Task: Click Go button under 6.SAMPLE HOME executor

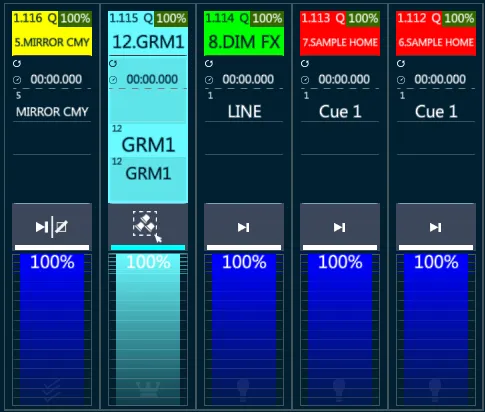Action: coord(436,227)
